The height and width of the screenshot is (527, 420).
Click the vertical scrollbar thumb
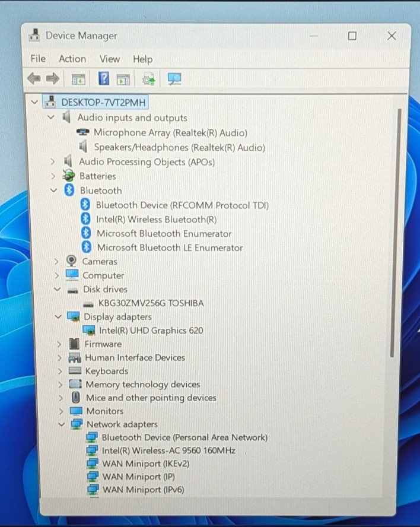tap(396, 233)
